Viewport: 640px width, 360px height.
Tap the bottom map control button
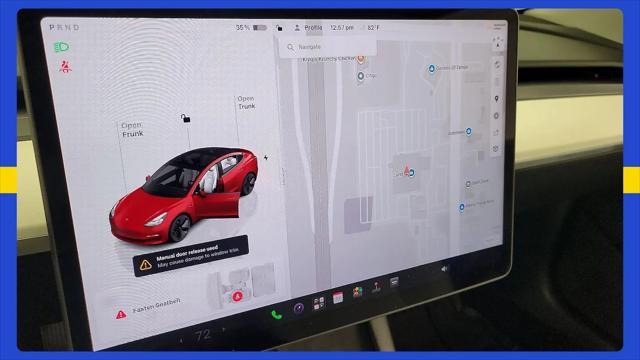tap(496, 149)
